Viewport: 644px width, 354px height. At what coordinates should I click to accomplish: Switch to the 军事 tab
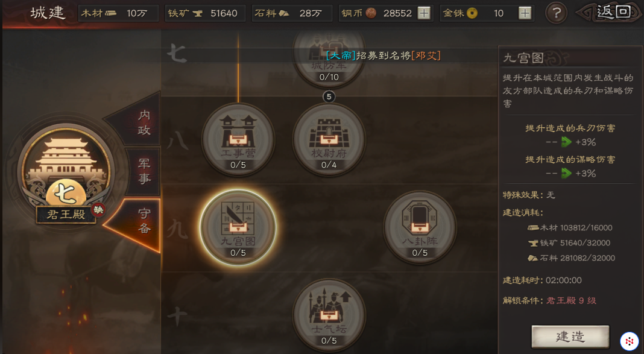click(144, 171)
